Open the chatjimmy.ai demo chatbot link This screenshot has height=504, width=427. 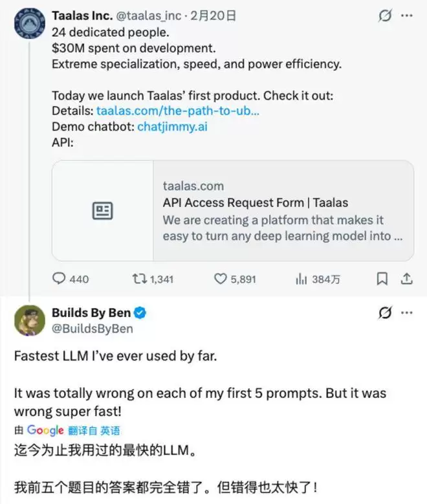(x=172, y=127)
